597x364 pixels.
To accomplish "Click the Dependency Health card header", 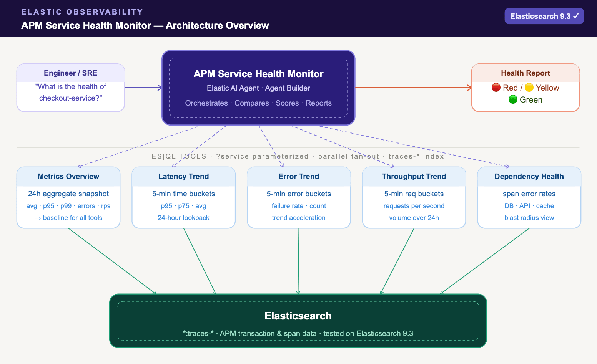I will click(529, 176).
